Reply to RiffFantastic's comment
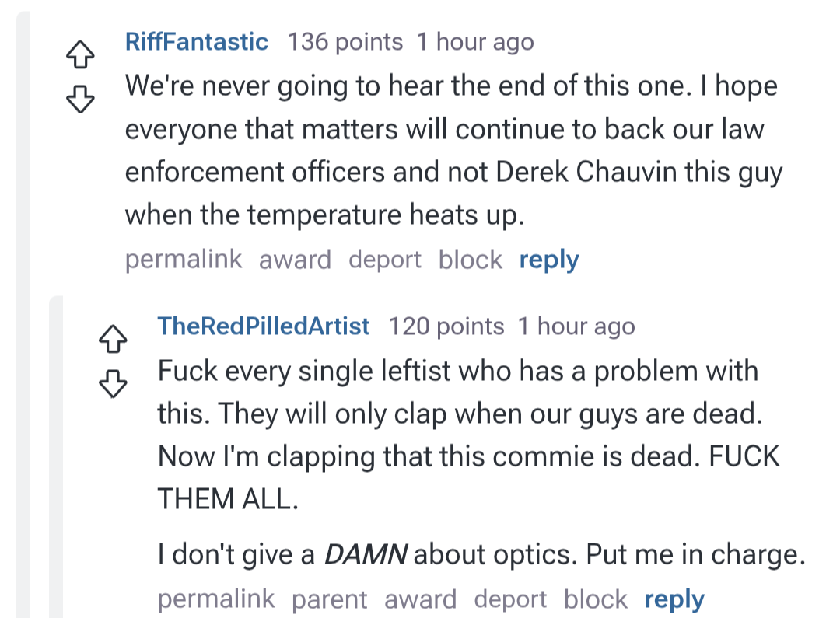 click(549, 260)
